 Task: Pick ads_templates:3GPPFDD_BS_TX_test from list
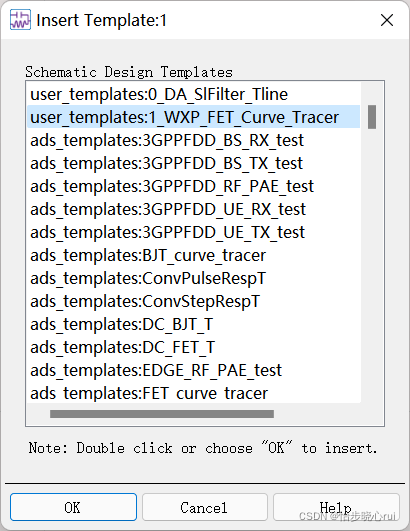(193, 163)
